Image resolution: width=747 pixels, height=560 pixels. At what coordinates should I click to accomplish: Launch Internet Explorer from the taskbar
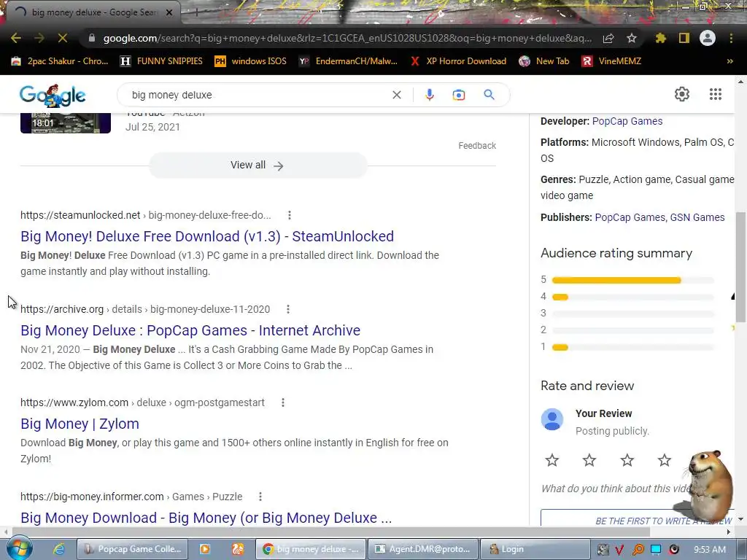click(x=59, y=549)
